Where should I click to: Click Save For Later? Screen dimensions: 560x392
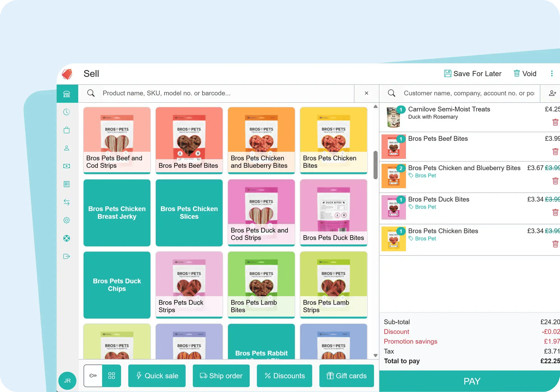[x=473, y=74]
